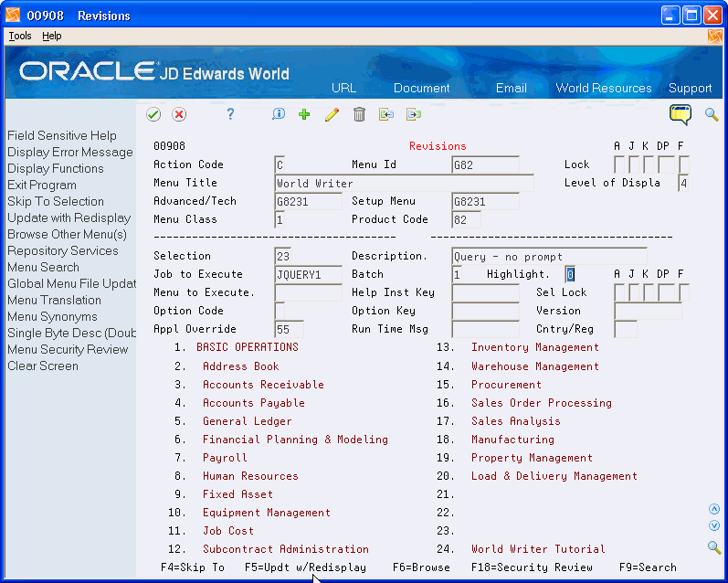Click the trash can Delete icon
The height and width of the screenshot is (583, 728).
click(x=359, y=114)
